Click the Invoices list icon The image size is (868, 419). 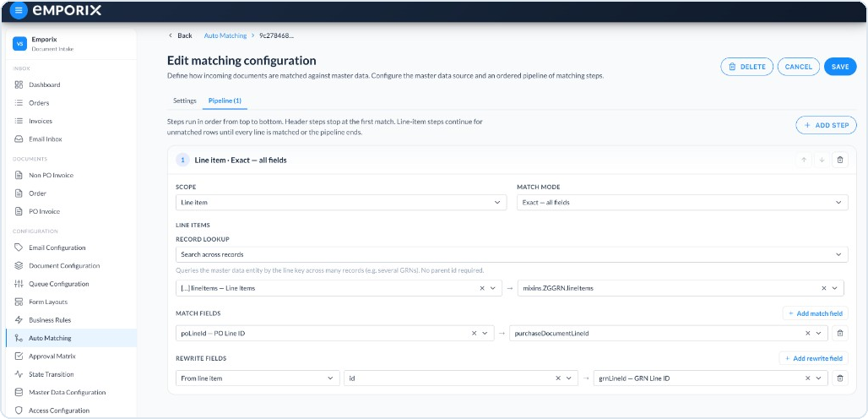click(19, 121)
